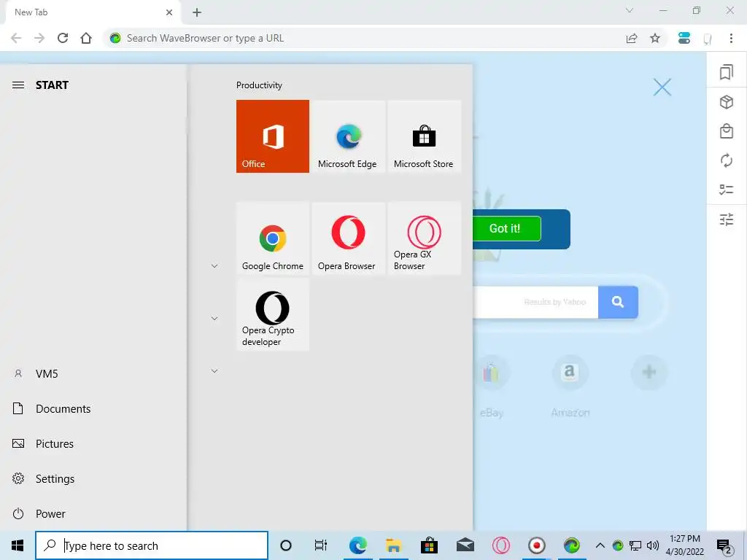Viewport: 747px width, 560px height.
Task: Show hidden system tray icons
Action: click(x=600, y=545)
